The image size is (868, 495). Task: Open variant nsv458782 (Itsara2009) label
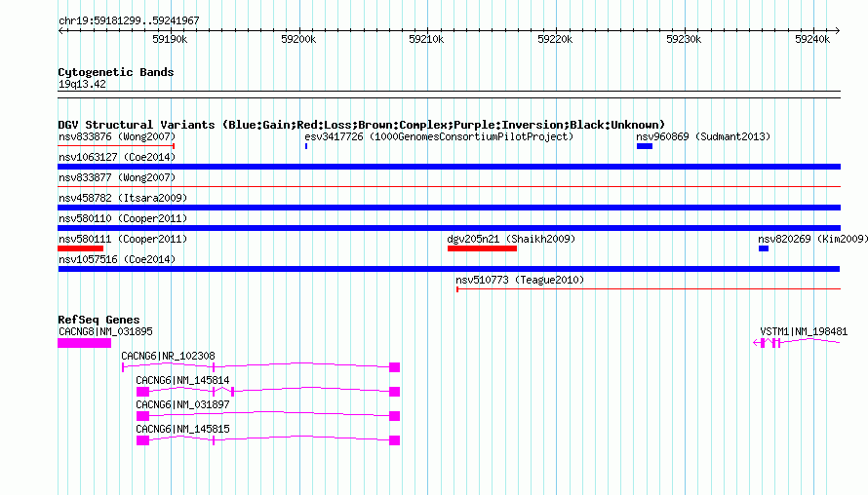[x=123, y=198]
